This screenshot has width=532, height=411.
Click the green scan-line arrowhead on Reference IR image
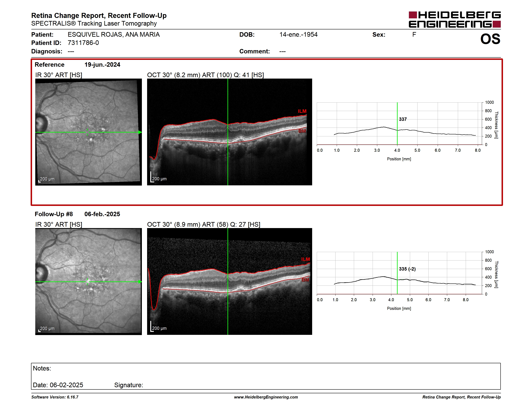pos(140,132)
